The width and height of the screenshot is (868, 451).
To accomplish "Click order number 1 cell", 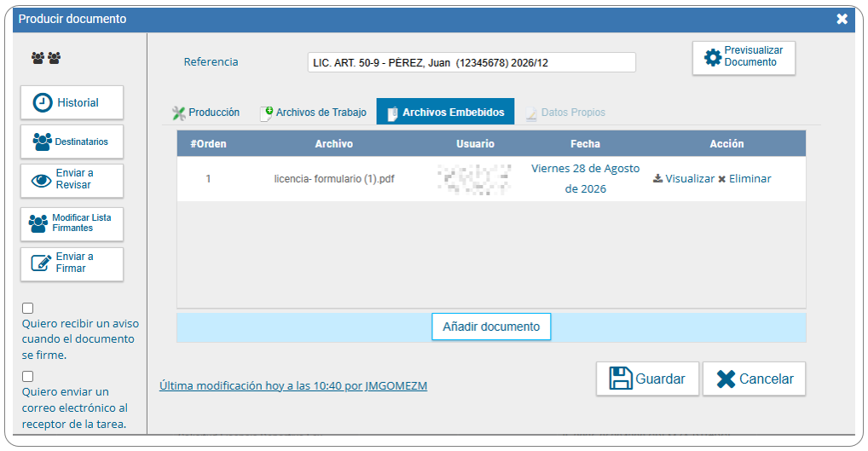I will (x=208, y=179).
